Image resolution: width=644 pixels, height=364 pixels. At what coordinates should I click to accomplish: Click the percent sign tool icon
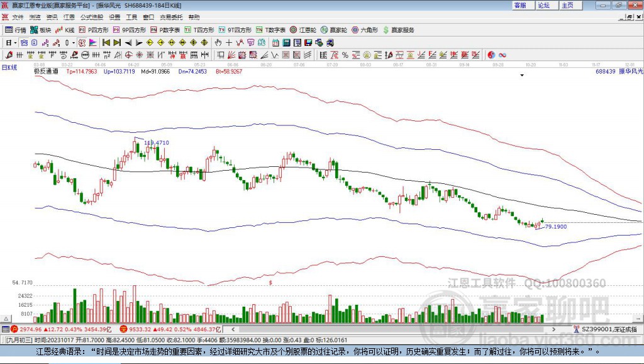pyautogui.click(x=345, y=55)
